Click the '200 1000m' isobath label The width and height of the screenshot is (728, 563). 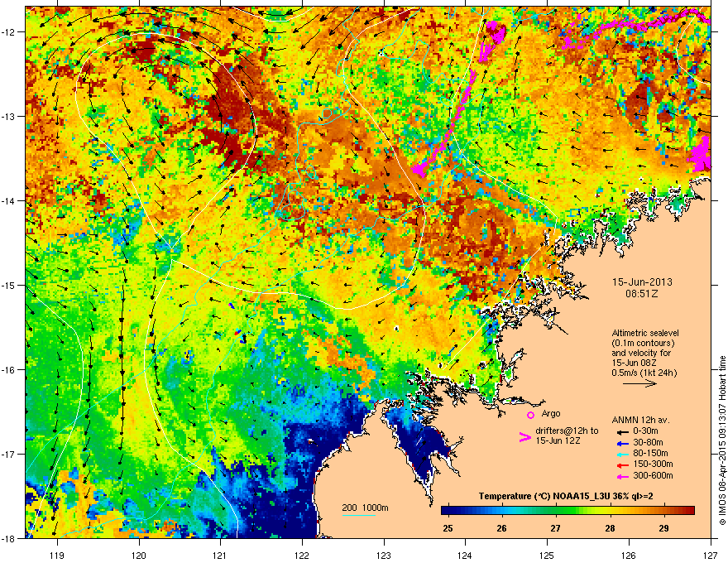tap(366, 508)
